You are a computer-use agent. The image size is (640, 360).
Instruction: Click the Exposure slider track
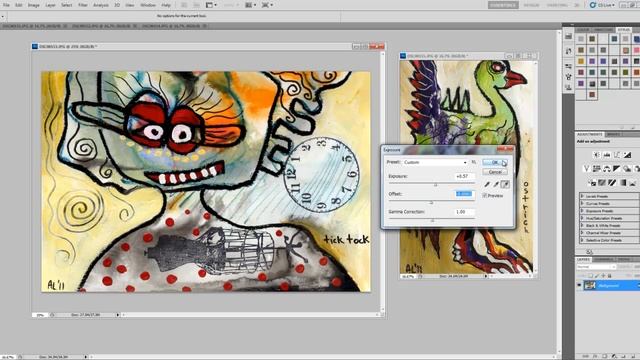(432, 184)
